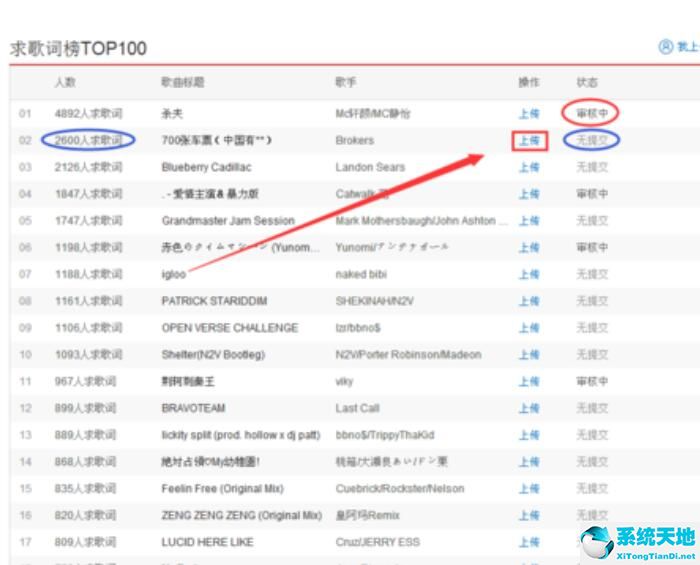Viewport: 700px width, 565px height.
Task: Click artist Cuebrick/Rockster/Nelson
Action: 400,488
